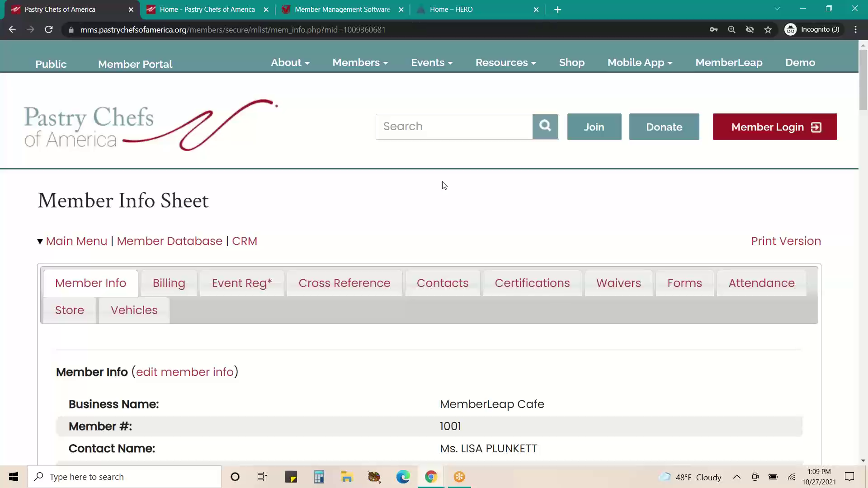Switch to the Contacts tab

click(x=443, y=283)
